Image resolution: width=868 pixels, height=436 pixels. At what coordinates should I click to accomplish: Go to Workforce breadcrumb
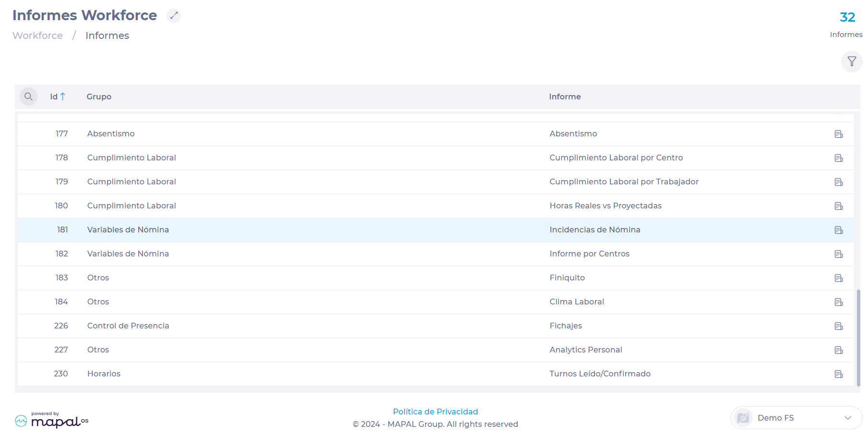(x=37, y=36)
